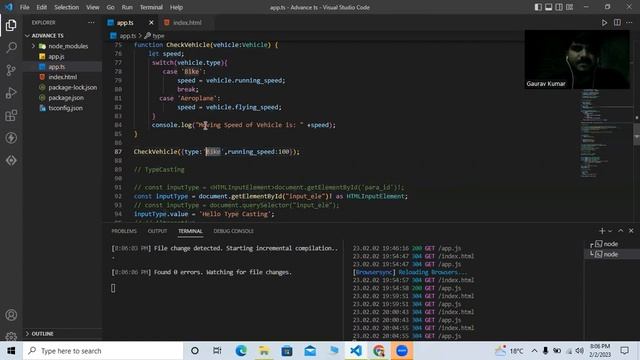Open app.js in the explorer

[x=62, y=56]
